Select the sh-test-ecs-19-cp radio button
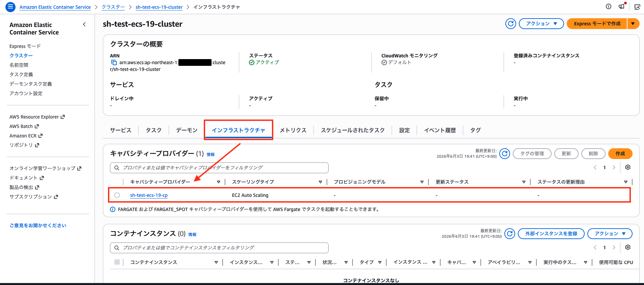The width and height of the screenshot is (644, 285). 117,195
